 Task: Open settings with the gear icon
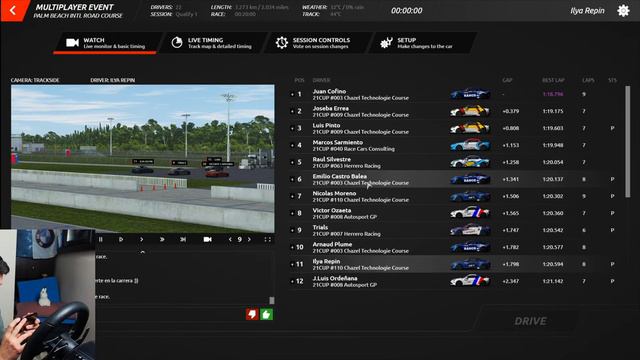pos(623,11)
